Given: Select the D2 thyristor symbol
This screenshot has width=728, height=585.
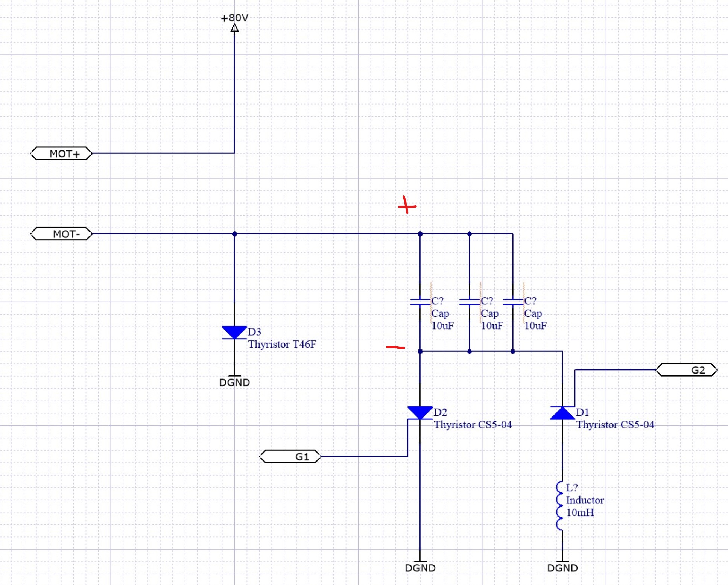Looking at the screenshot, I should pyautogui.click(x=420, y=413).
